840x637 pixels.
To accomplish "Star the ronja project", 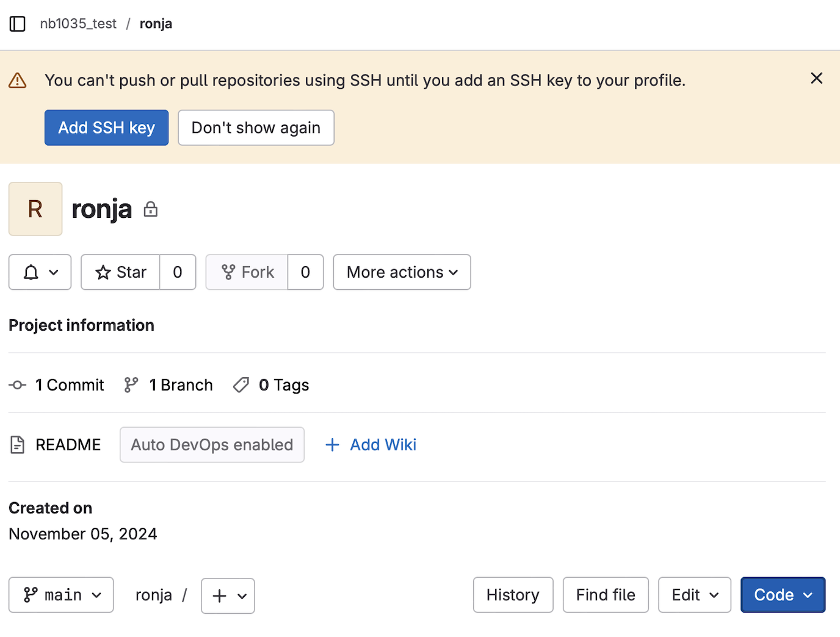I will click(x=121, y=272).
